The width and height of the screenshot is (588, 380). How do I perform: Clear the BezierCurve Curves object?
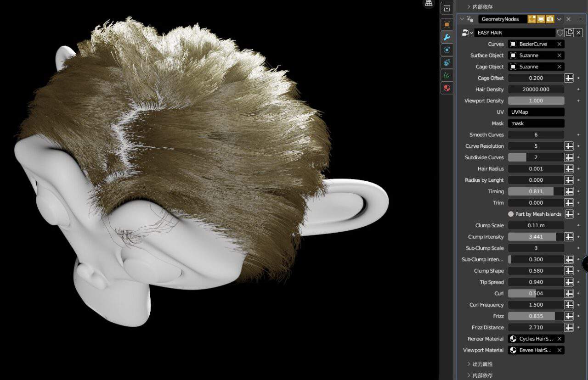559,44
